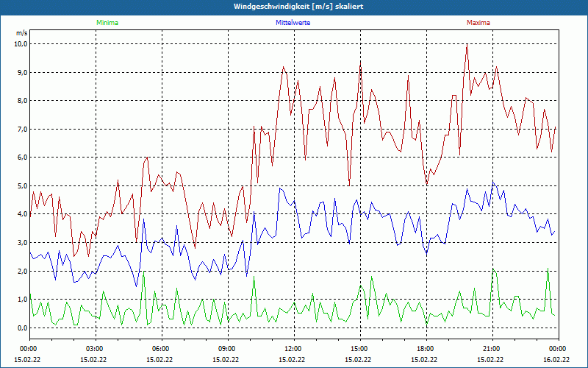Click the 3,0 y-axis value
Viewport: 588px width, 368px height.
click(x=23, y=243)
